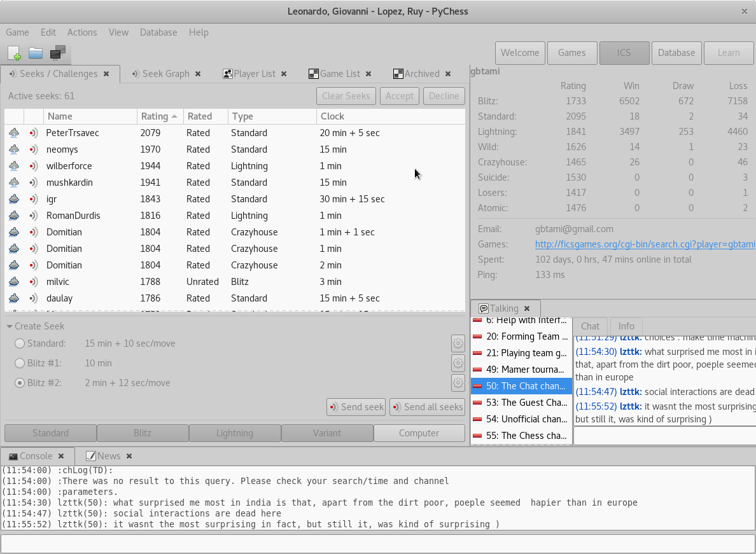756x554 pixels.
Task: Switch to the Seek Graph tab
Action: [167, 73]
